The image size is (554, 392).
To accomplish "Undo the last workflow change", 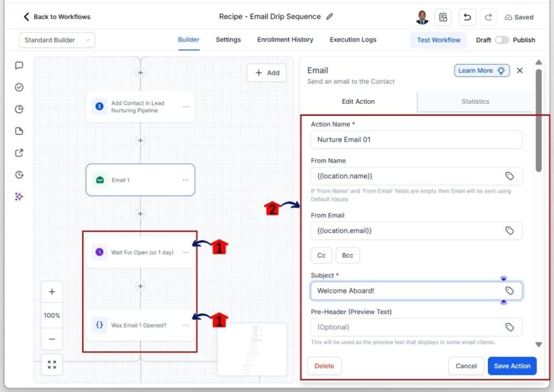I will [x=467, y=17].
